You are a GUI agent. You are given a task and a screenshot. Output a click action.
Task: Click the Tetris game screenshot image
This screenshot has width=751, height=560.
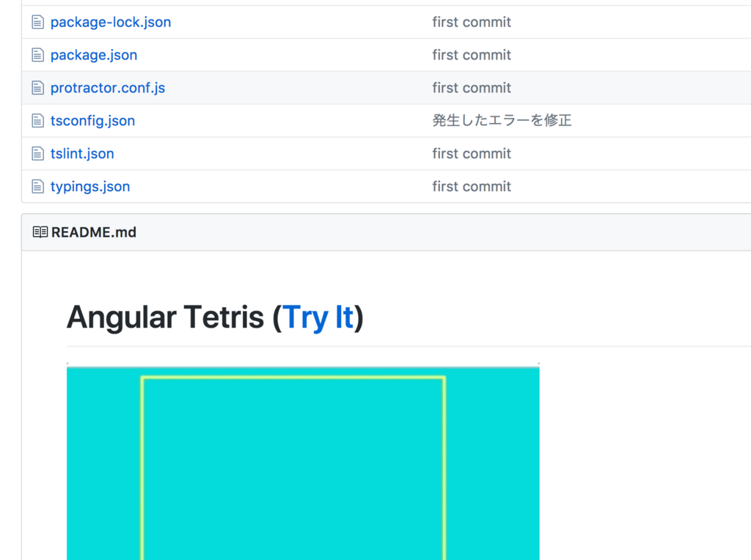tap(303, 462)
